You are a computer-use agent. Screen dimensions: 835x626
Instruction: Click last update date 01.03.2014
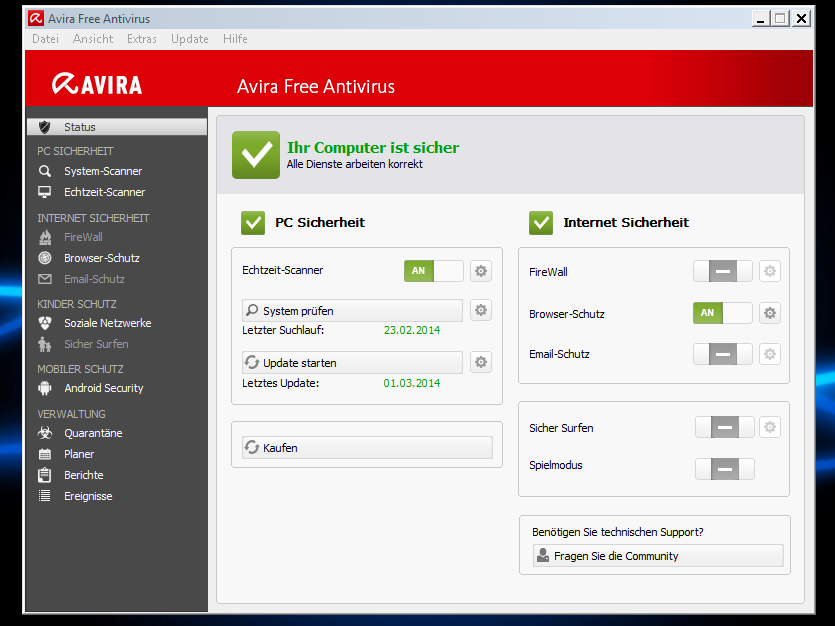(412, 383)
